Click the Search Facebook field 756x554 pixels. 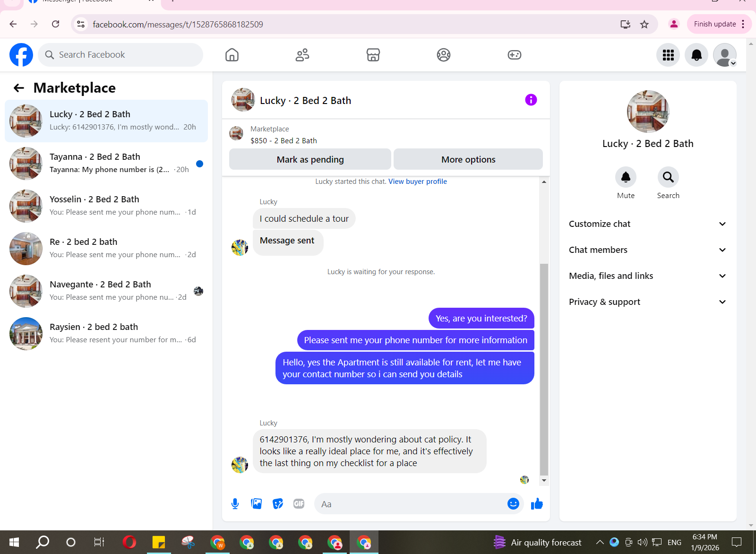(120, 55)
